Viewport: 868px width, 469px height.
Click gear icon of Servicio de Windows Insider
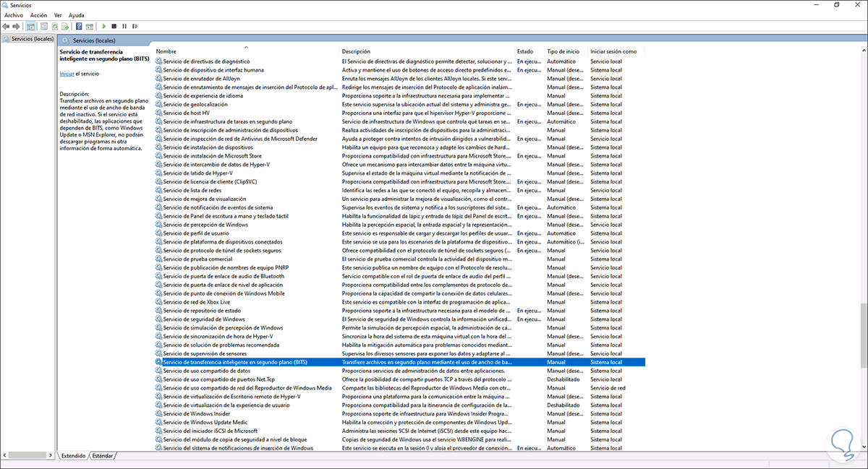click(159, 413)
